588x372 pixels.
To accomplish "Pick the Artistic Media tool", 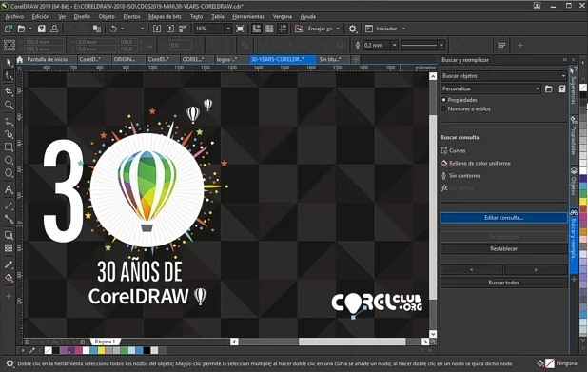I will coord(9,134).
